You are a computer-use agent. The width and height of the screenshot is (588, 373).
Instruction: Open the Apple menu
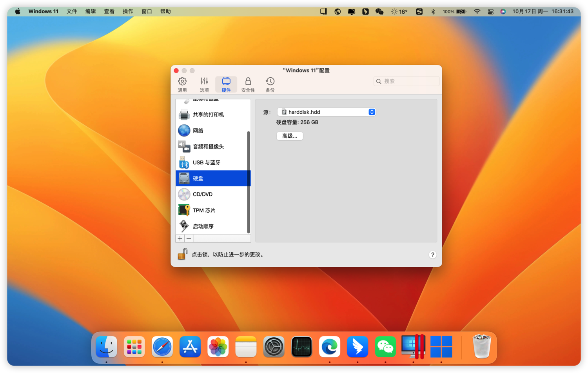click(x=18, y=11)
